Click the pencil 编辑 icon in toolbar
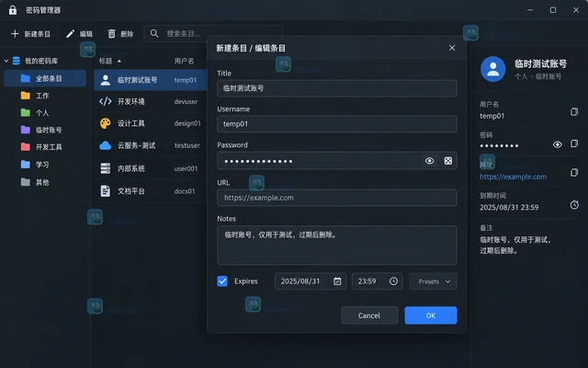Screen dimensions: 588x368 click(x=70, y=34)
